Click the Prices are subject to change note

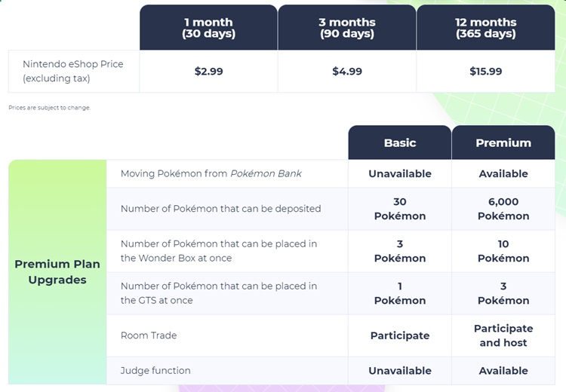pos(50,108)
